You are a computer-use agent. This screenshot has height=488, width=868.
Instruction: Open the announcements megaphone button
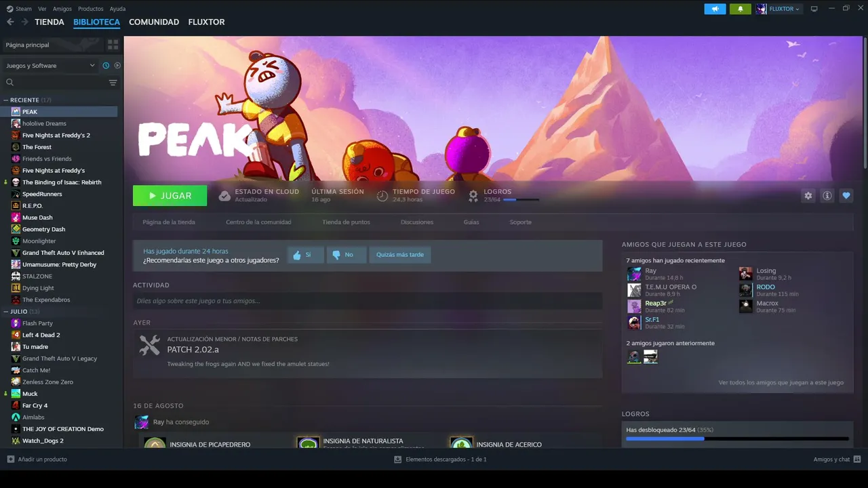pyautogui.click(x=715, y=9)
